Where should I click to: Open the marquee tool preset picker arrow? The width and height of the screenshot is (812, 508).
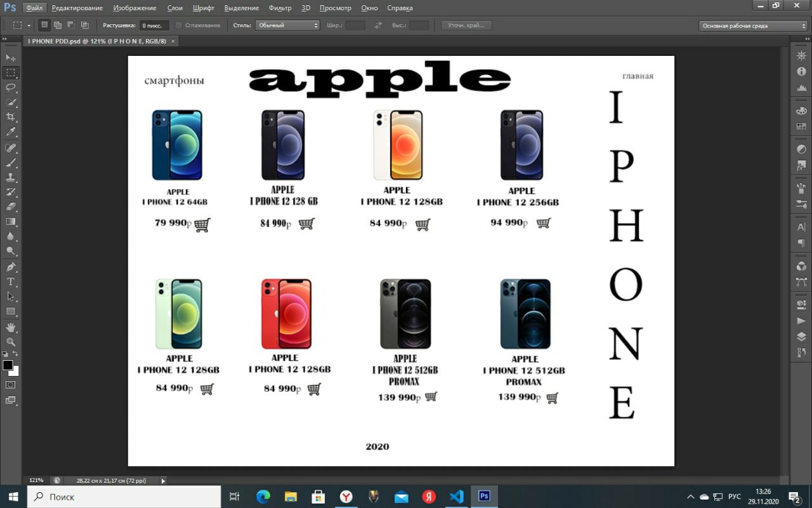29,25
